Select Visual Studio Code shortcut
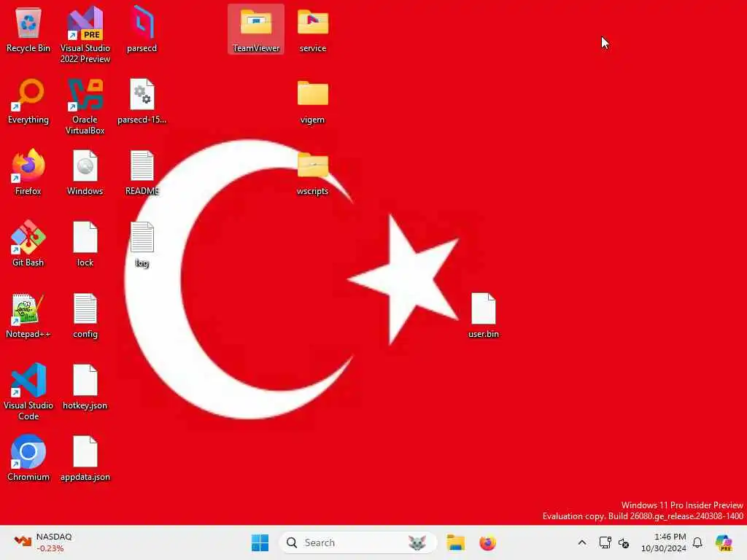This screenshot has width=747, height=560. point(28,392)
